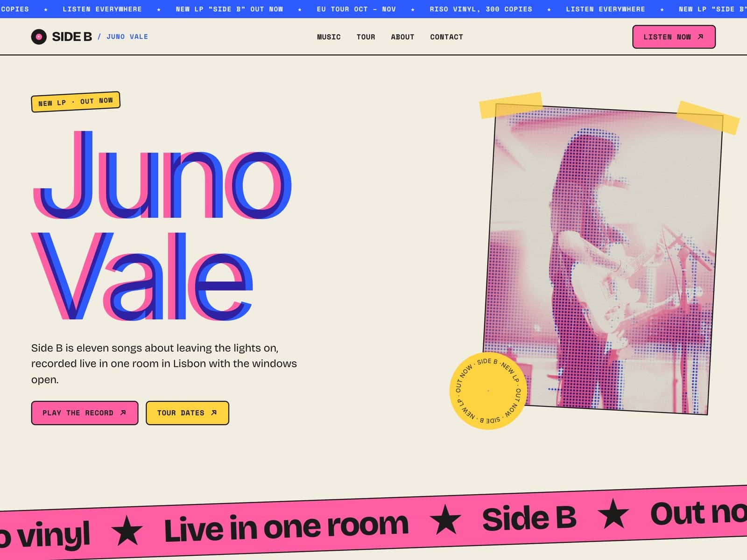
Task: Click the Play The Record button
Action: click(85, 413)
